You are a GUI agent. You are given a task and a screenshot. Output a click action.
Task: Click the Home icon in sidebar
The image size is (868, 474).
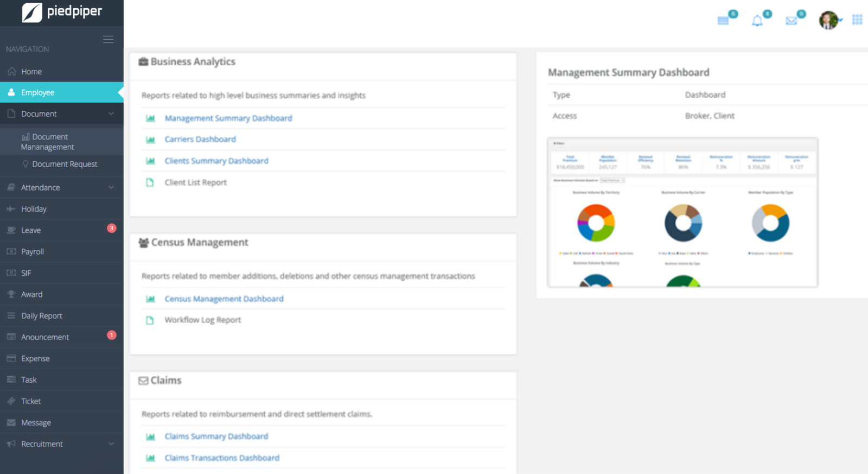click(x=12, y=72)
